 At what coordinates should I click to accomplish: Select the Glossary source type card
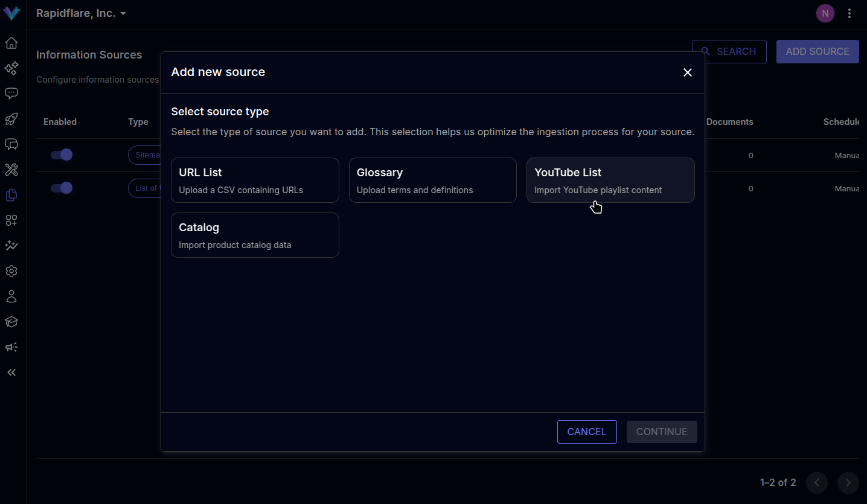[x=432, y=180]
